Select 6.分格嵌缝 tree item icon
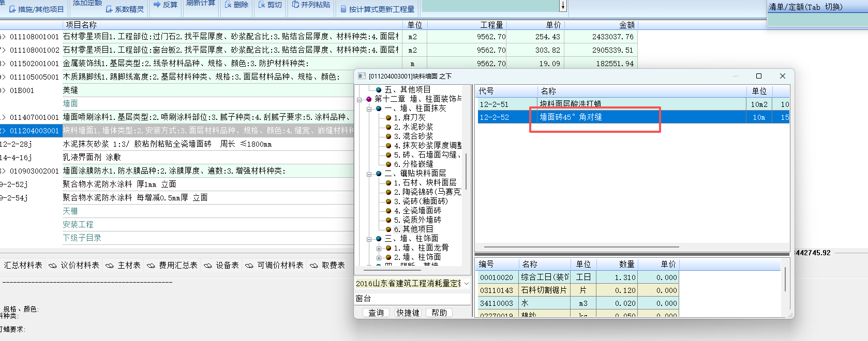Image resolution: width=868 pixels, height=341 pixels. [x=388, y=164]
